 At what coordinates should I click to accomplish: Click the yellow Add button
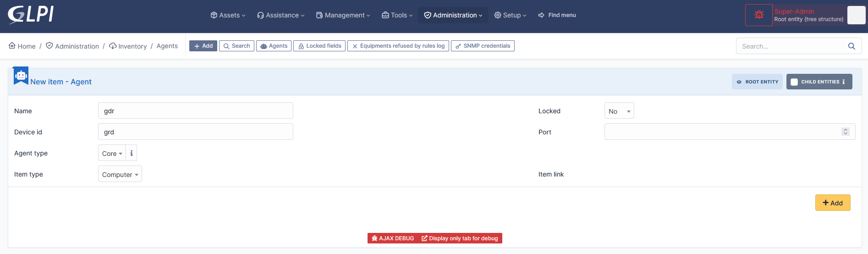click(x=833, y=203)
